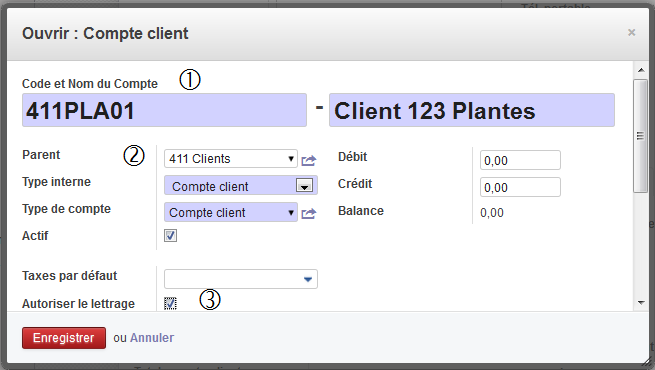The height and width of the screenshot is (370, 655).
Task: Click the scrollbar down arrow
Action: pos(641,303)
